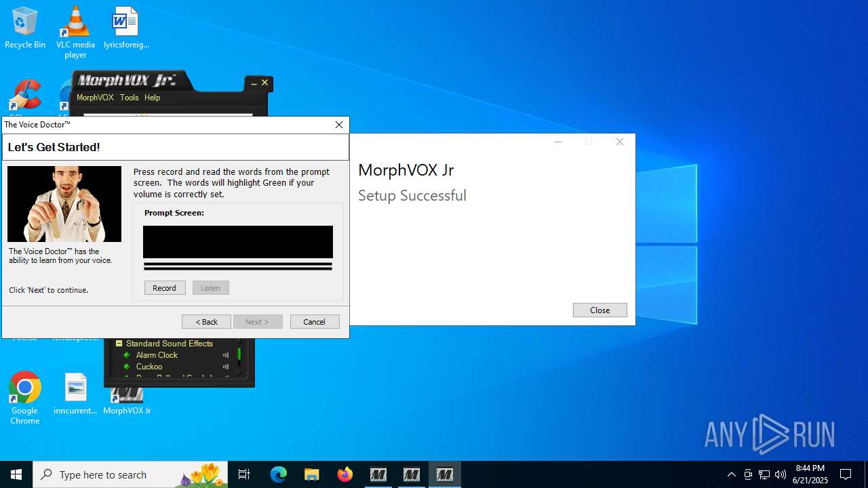Click the volume bars icon for Alarm Clock
Screen dimensions: 868x488
point(226,355)
